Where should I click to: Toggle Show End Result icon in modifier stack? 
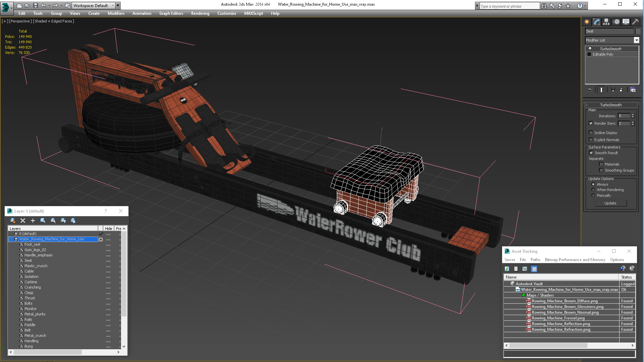601,90
